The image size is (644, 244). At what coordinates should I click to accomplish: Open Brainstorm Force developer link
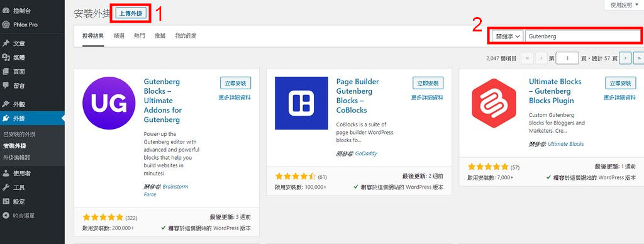coord(165,190)
